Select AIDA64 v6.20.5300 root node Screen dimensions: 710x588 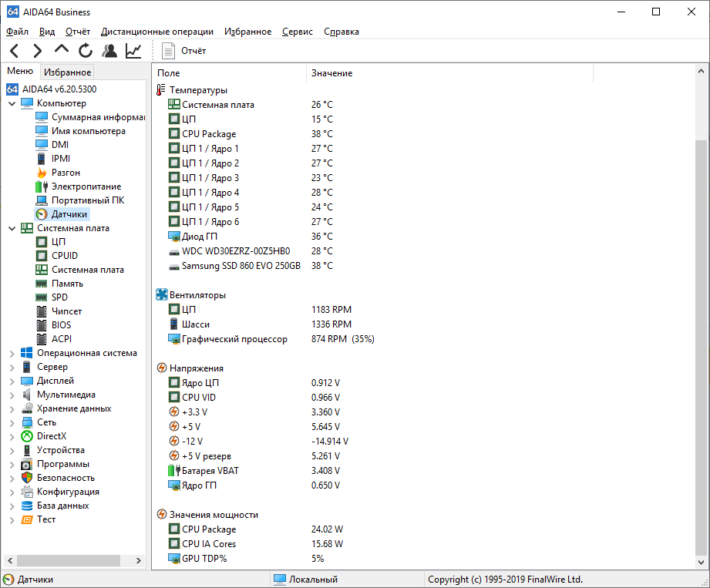59,89
